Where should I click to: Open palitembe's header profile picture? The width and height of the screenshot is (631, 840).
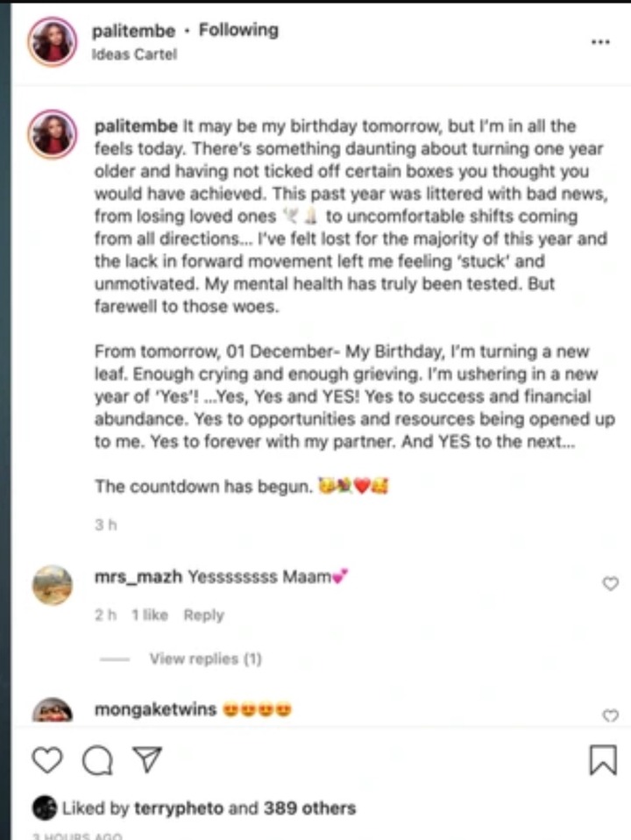[52, 42]
